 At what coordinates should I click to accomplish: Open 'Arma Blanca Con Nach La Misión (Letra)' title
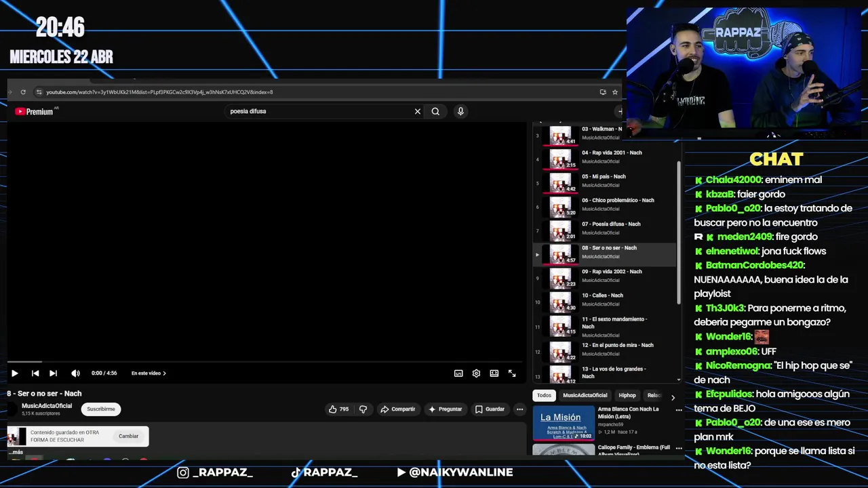[x=628, y=413]
